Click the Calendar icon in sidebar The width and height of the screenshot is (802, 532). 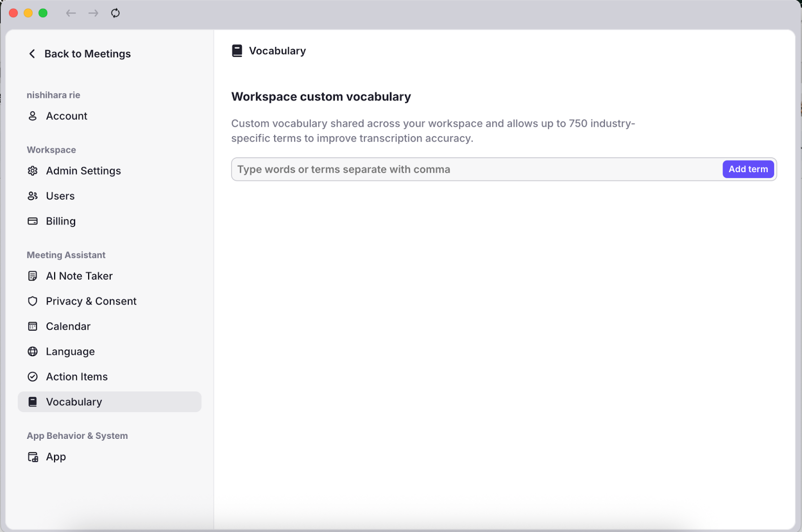point(33,326)
